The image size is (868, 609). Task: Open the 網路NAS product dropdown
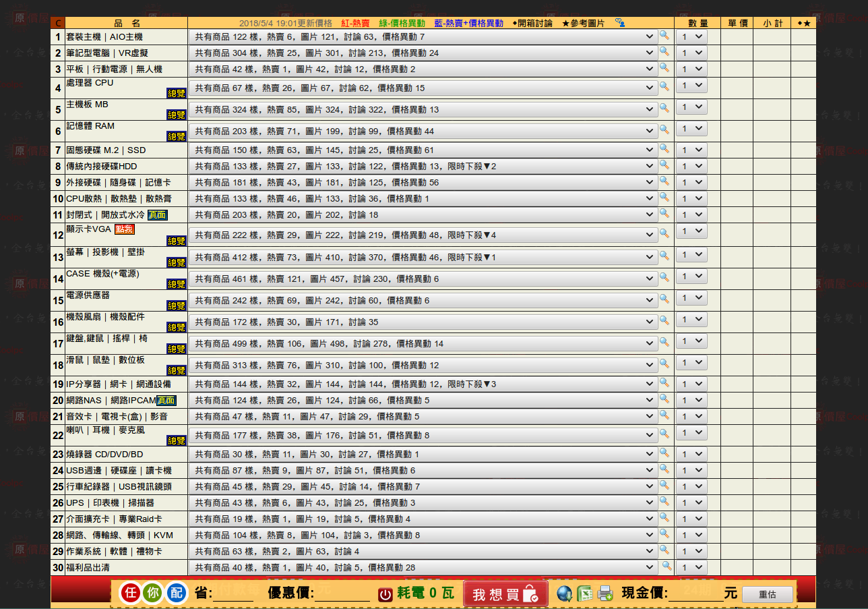tap(423, 401)
